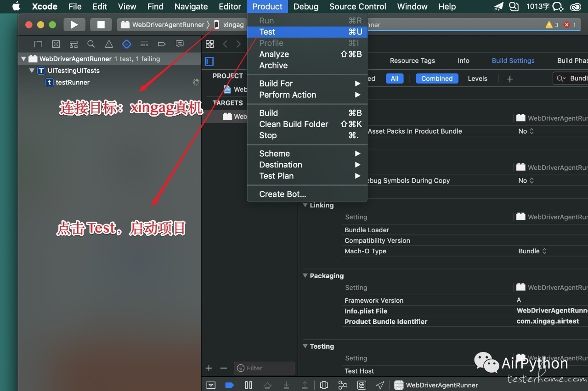Viewport: 588px width, 391px height.
Task: Choose Build from the Product menu
Action: click(x=307, y=113)
